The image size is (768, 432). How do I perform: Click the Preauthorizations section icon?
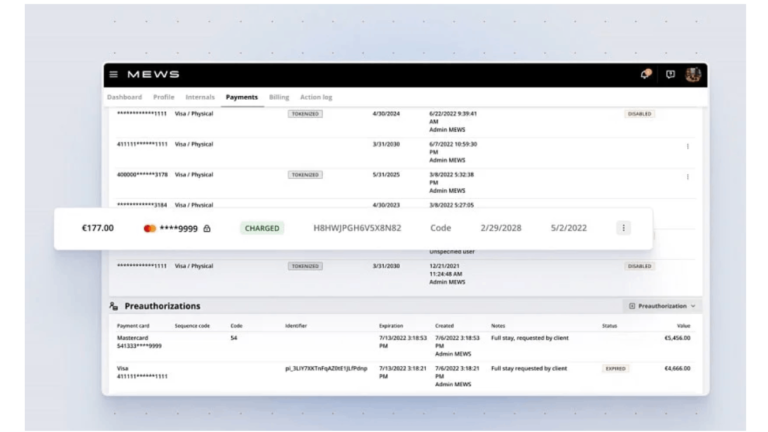click(114, 306)
